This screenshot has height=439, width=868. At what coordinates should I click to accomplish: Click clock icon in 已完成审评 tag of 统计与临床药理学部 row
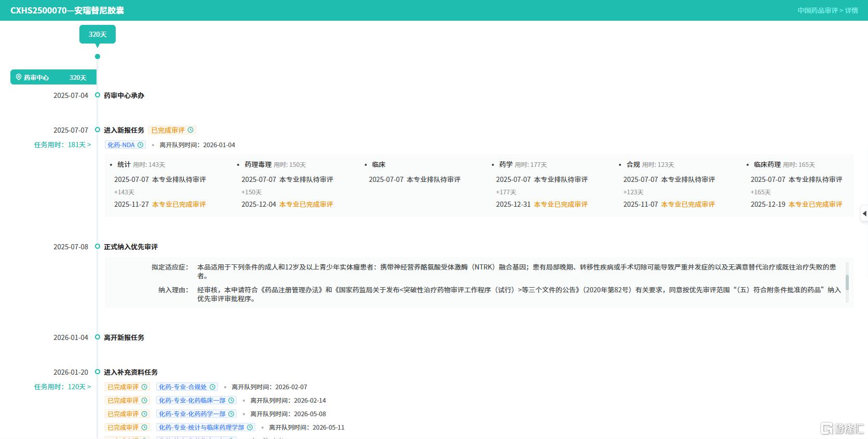(x=144, y=428)
